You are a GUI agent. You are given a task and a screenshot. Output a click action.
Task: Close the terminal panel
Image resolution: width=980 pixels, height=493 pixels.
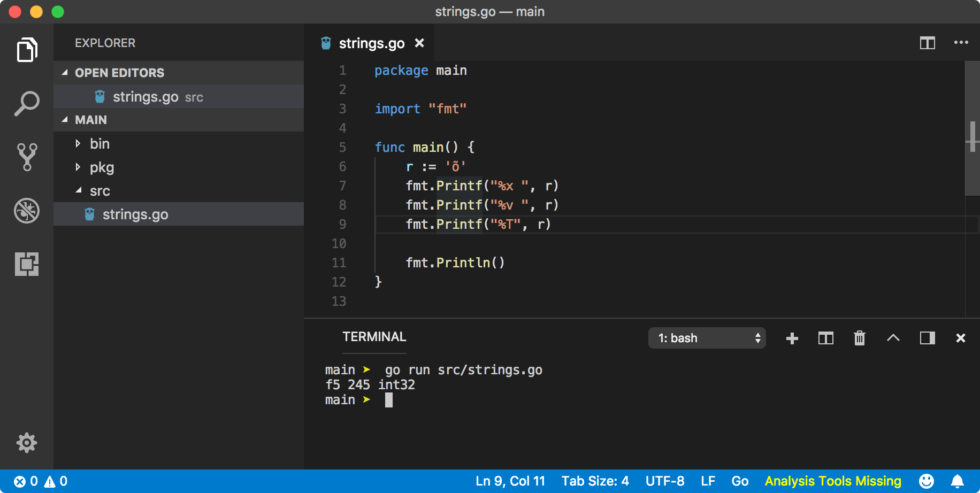pos(961,338)
